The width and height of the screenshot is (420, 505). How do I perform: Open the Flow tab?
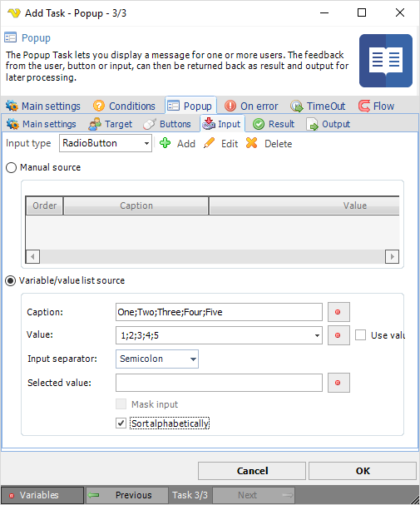pyautogui.click(x=377, y=106)
